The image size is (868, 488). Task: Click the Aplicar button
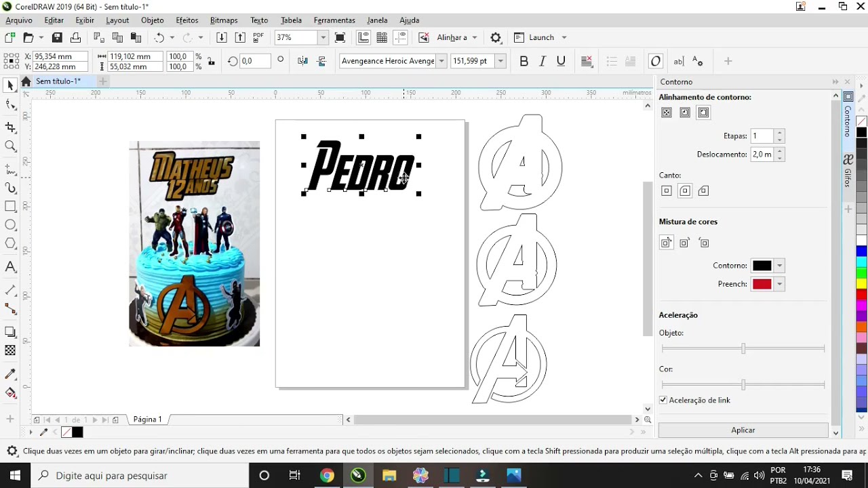[x=743, y=430]
